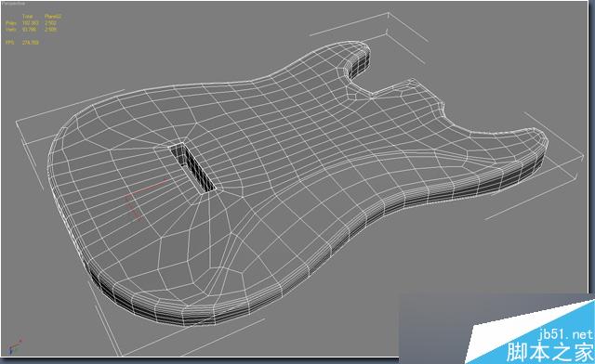Click the Verts statistics row
Screen dimensions: 595x364
click(x=31, y=29)
